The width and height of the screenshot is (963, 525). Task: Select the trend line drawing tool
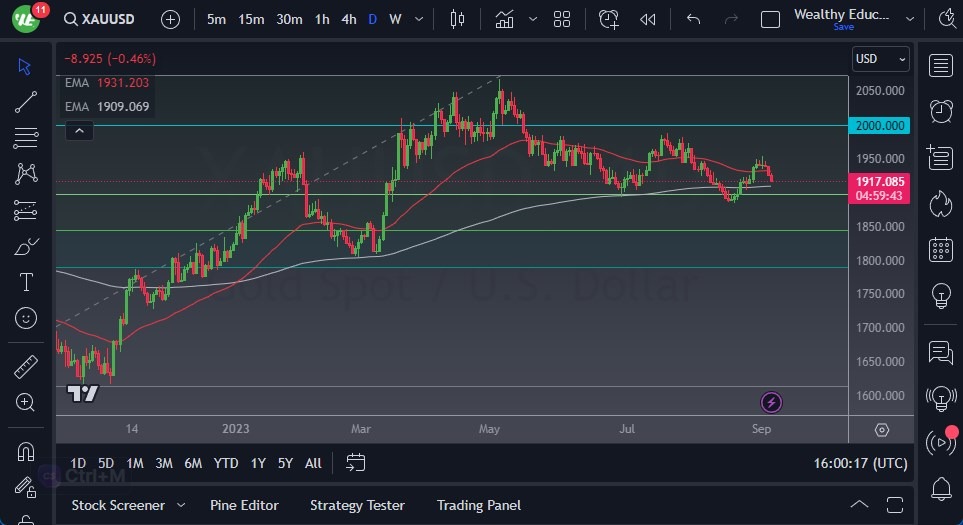[26, 102]
